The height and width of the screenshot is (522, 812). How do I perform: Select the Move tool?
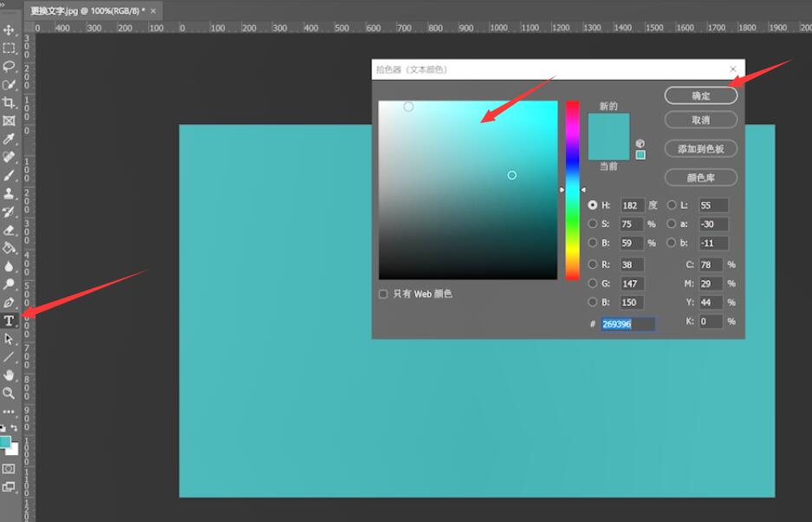point(9,30)
